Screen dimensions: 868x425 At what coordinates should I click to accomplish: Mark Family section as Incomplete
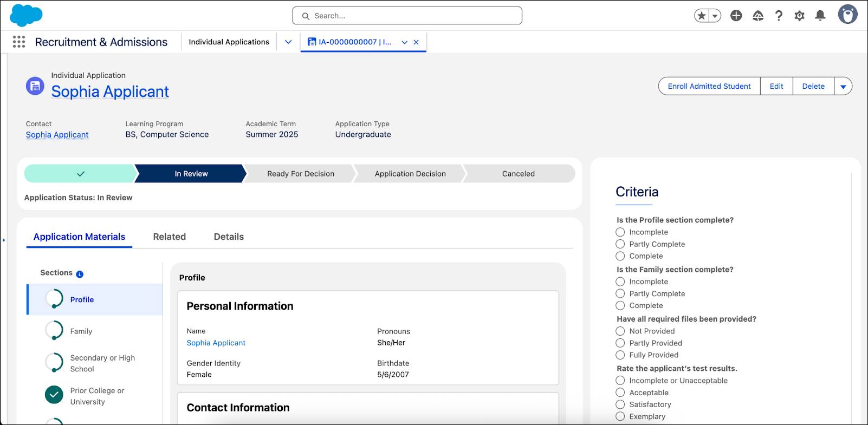(x=620, y=282)
